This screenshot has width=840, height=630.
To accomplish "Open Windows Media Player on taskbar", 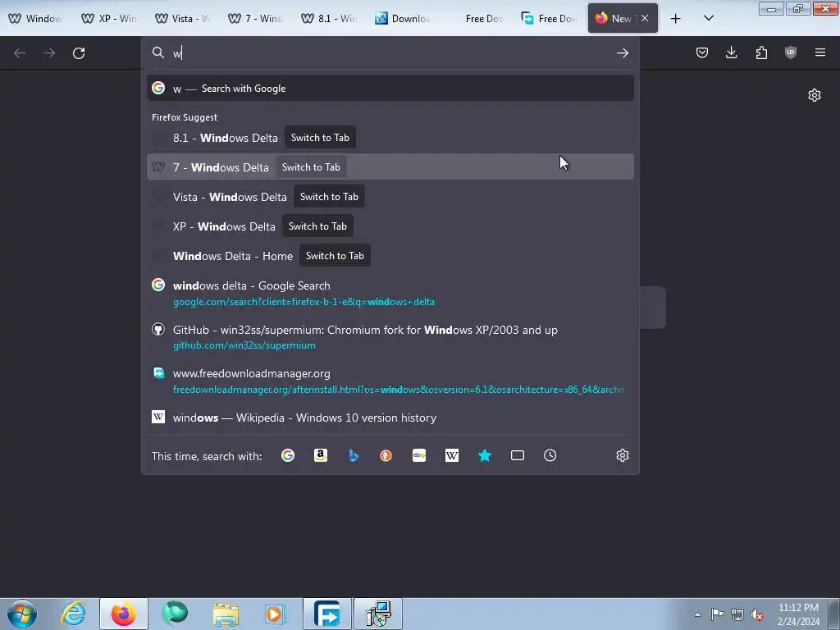I will [x=276, y=614].
